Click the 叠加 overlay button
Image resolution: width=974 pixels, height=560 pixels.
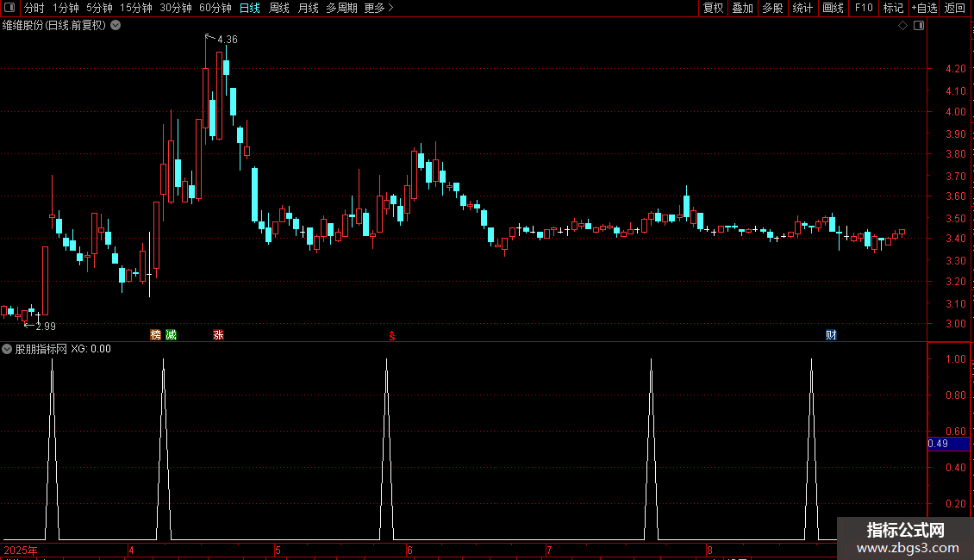coord(742,8)
